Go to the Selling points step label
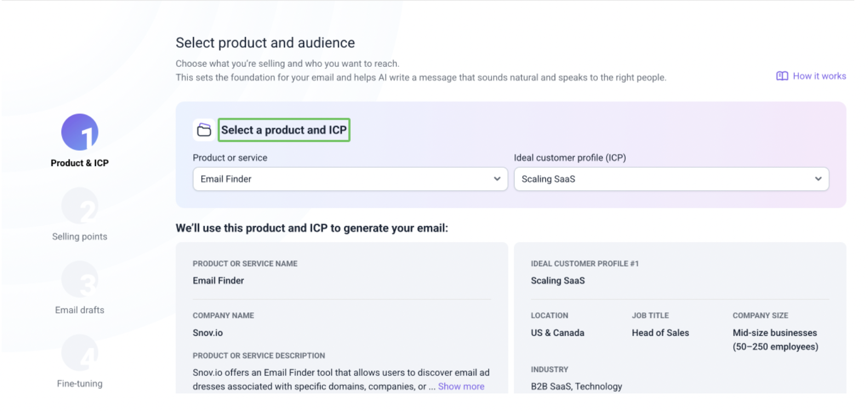Viewport: 868px width, 411px height. point(79,236)
